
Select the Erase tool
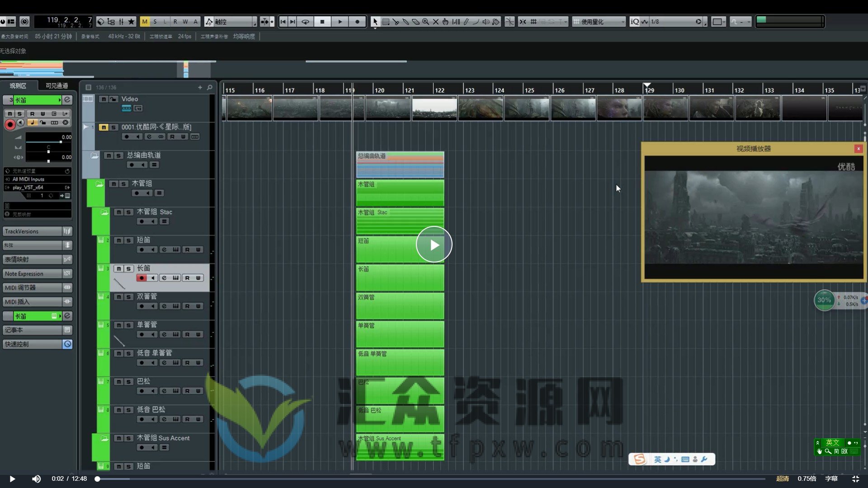click(x=415, y=21)
